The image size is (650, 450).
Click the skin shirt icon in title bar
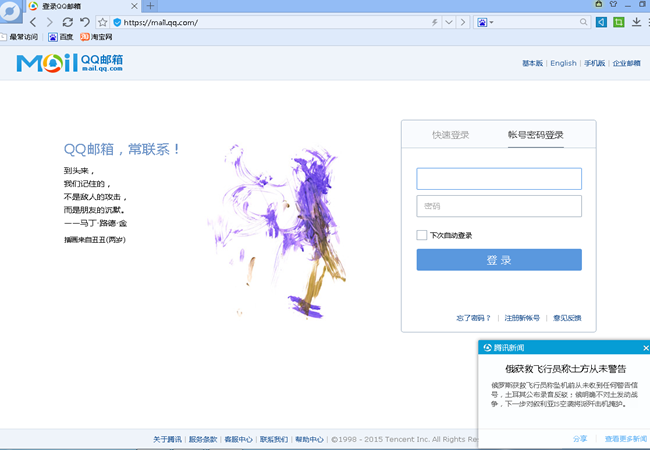[614, 4]
